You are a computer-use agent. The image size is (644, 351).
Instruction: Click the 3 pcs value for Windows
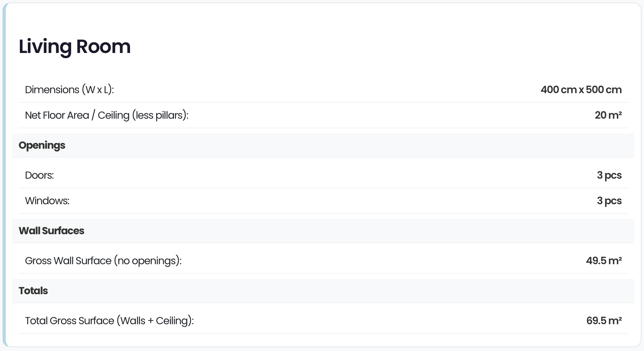pyautogui.click(x=609, y=201)
